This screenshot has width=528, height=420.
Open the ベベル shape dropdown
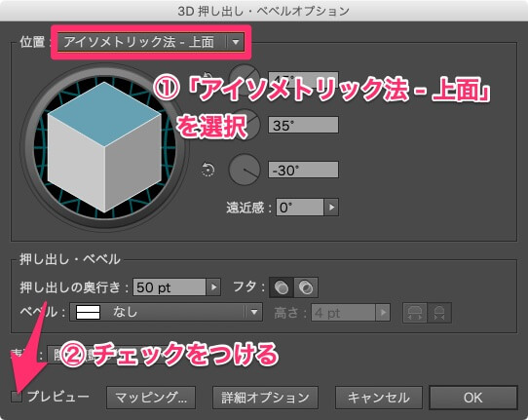(x=166, y=312)
